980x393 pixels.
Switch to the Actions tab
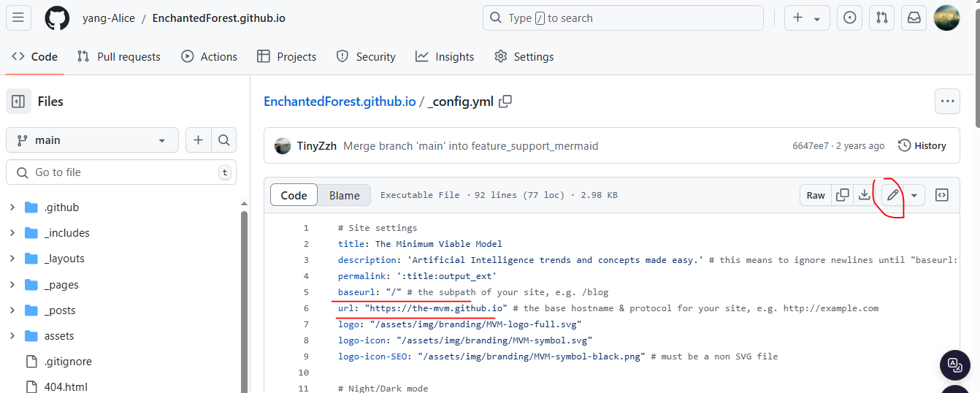210,56
